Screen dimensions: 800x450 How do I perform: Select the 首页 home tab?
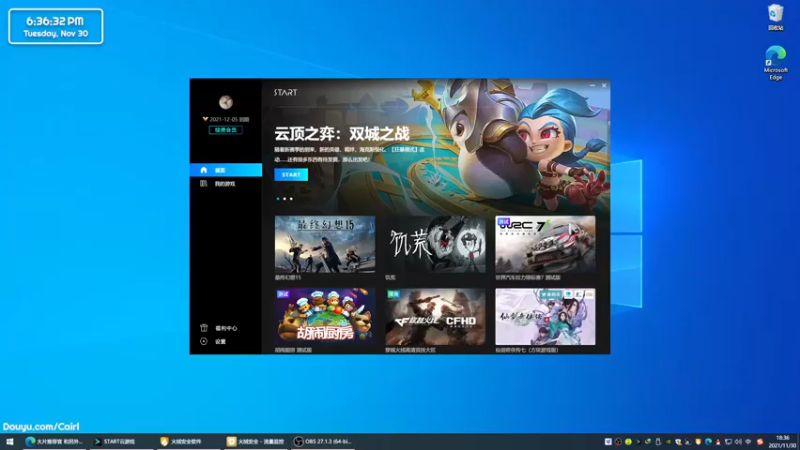click(x=226, y=170)
